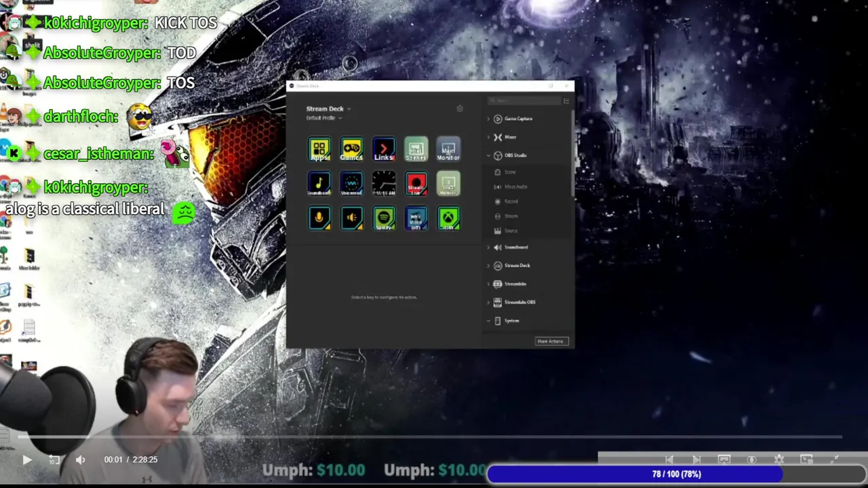Click the video progress seek bar

[x=431, y=438]
